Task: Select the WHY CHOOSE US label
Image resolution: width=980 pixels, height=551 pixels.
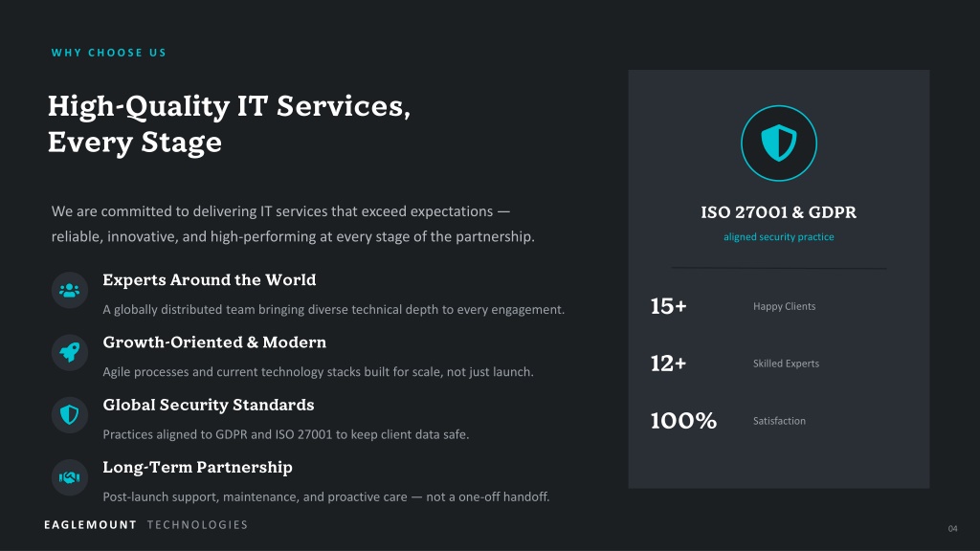Action: click(109, 53)
